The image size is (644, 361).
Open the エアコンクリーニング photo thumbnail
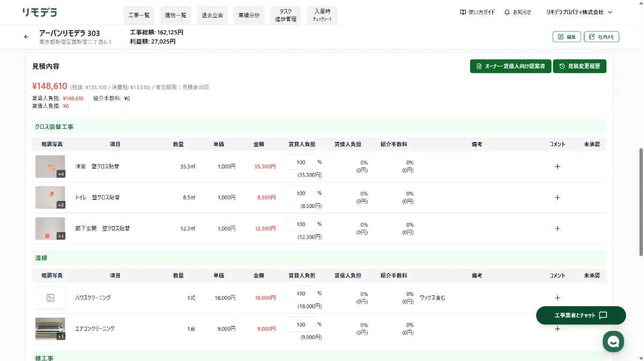click(x=50, y=329)
